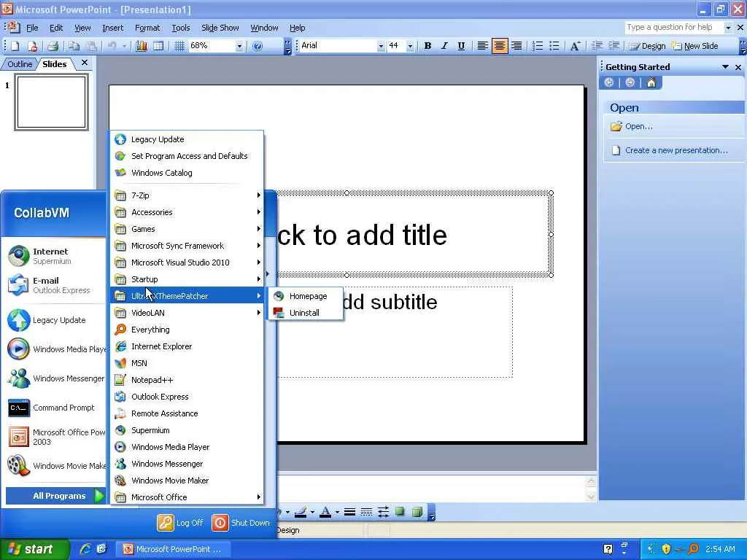Click the Copy icon in toolbar
The width and height of the screenshot is (747, 560).
click(74, 46)
